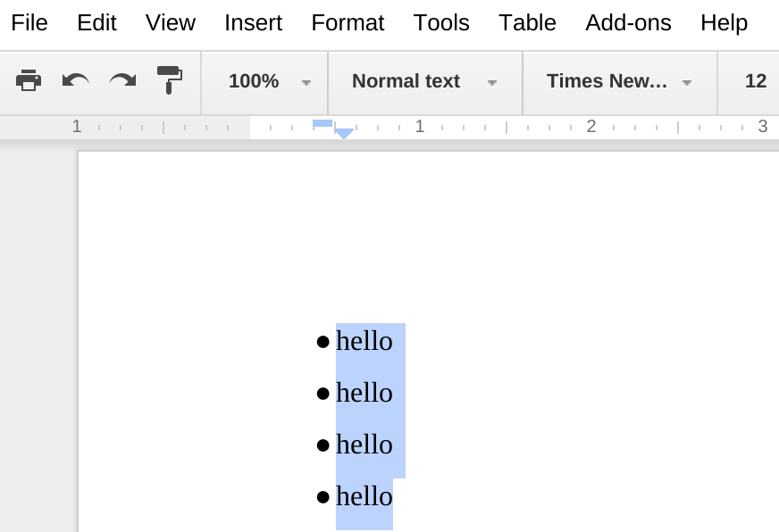
Task: Open the Edit menu
Action: pos(96,23)
